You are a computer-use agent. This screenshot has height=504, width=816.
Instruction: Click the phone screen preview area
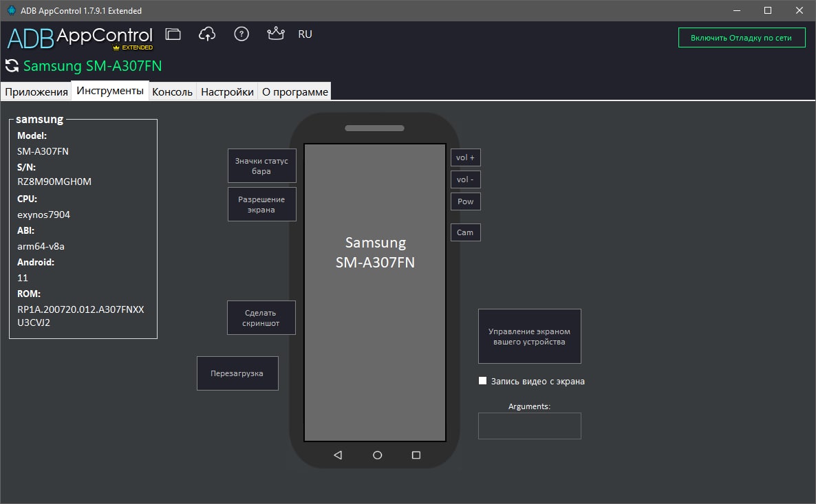coord(375,292)
